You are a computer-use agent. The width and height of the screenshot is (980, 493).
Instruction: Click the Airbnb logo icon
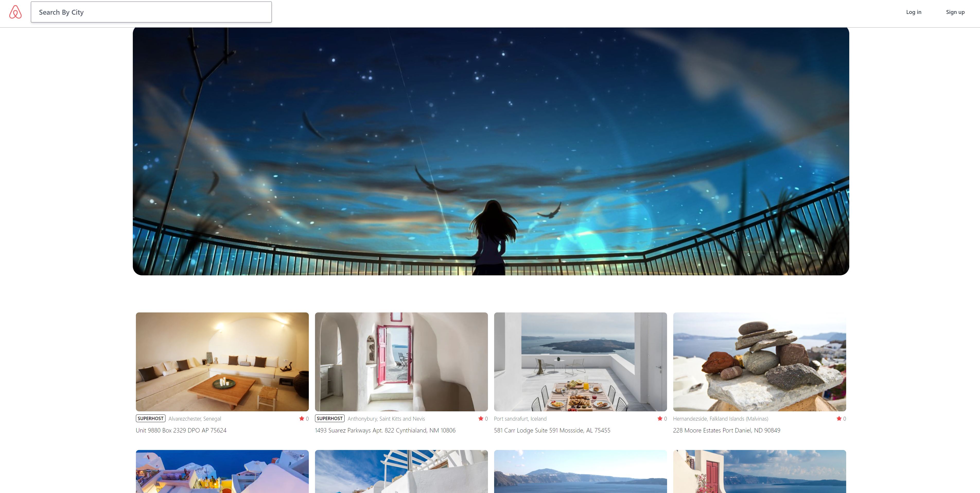tap(15, 12)
